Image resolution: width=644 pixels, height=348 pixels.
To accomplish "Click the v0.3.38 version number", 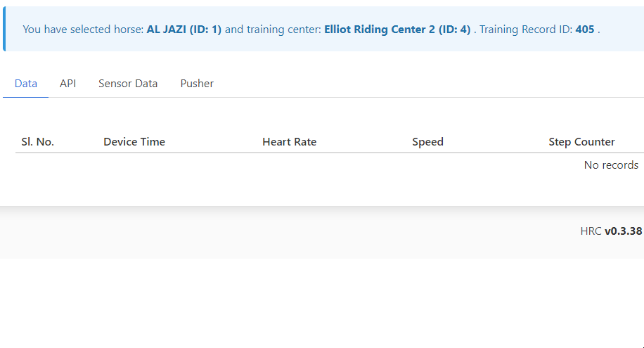I will [x=623, y=231].
